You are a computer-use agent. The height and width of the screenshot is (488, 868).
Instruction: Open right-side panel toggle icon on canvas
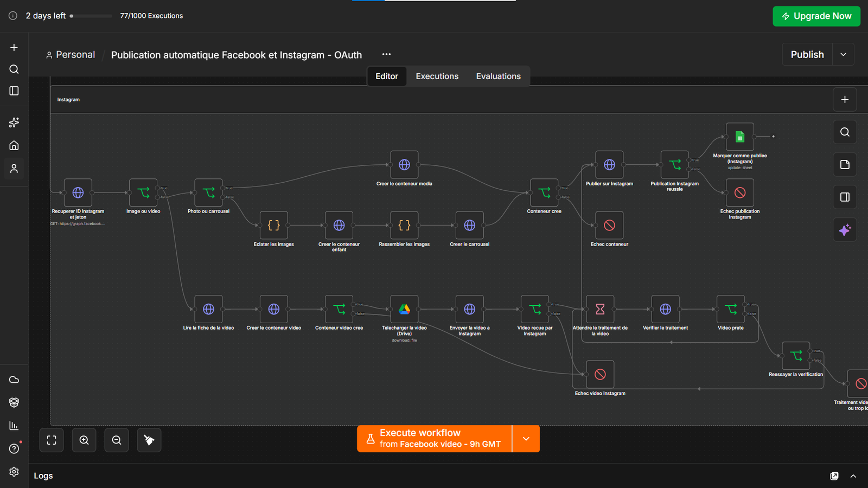tap(845, 197)
